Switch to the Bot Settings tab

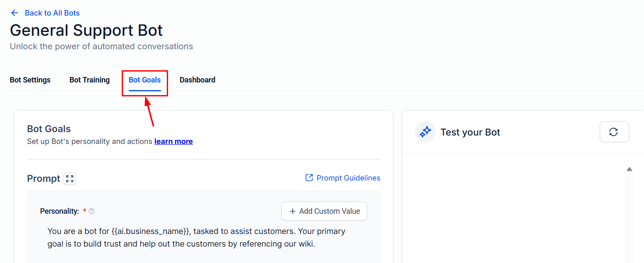click(x=30, y=80)
